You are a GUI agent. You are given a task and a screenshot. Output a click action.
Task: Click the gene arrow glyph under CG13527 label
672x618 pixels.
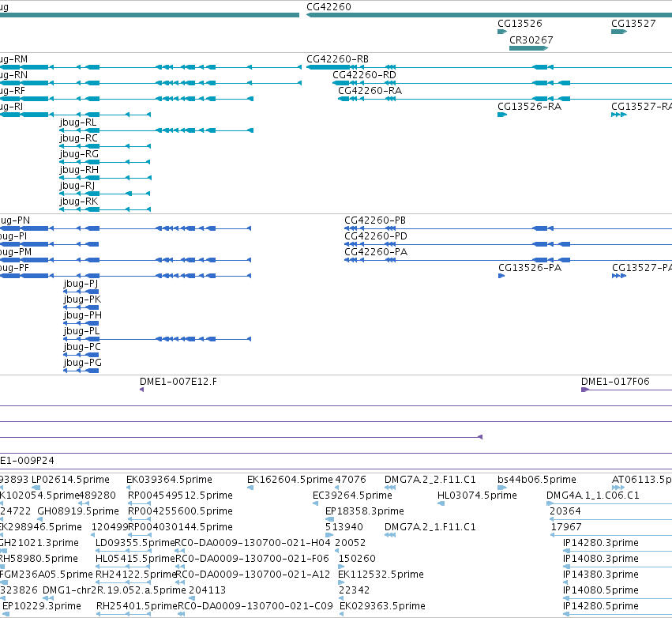click(619, 32)
